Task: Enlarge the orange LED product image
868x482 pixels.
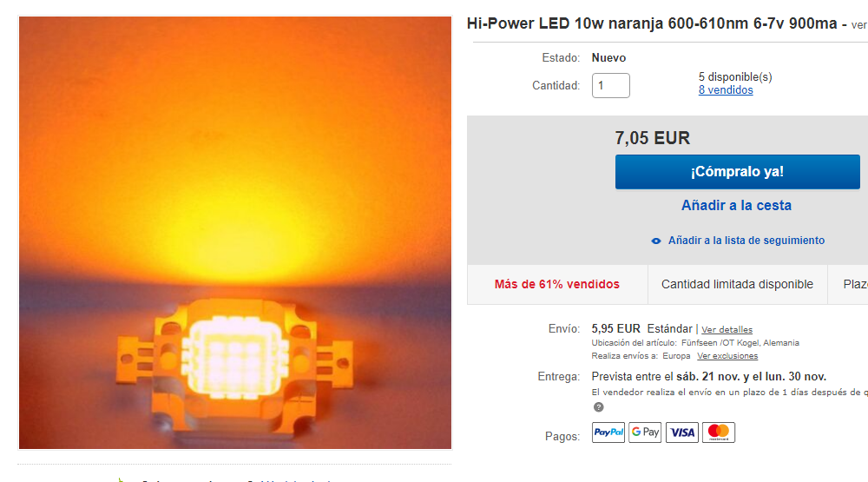Action: point(235,233)
